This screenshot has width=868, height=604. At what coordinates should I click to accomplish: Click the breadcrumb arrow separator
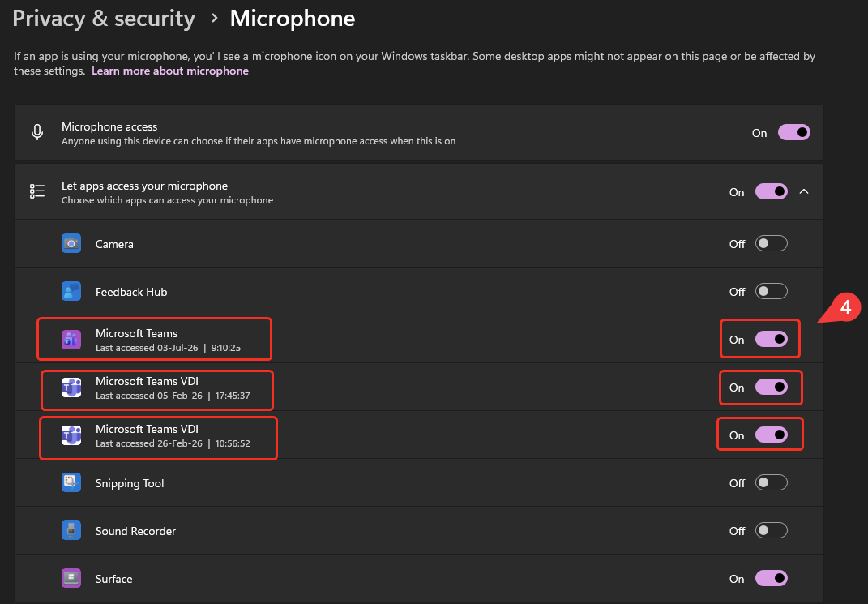pyautogui.click(x=214, y=19)
